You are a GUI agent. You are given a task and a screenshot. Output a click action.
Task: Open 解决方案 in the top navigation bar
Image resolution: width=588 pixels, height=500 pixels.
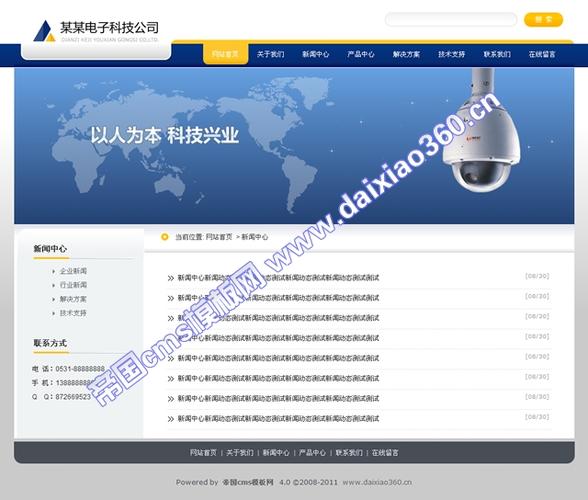point(406,54)
